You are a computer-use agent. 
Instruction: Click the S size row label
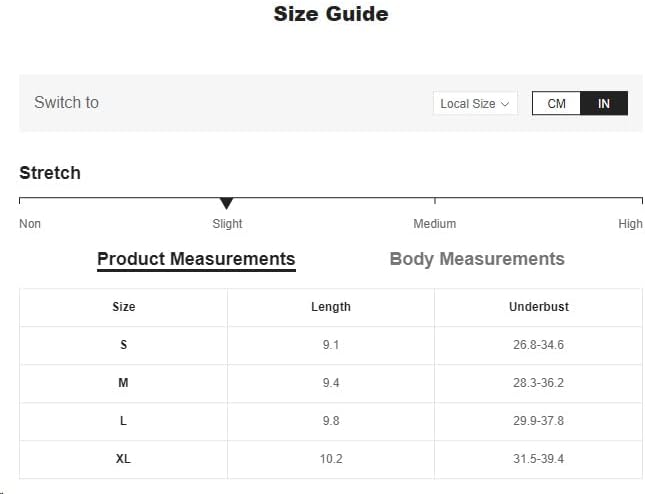pyautogui.click(x=123, y=345)
